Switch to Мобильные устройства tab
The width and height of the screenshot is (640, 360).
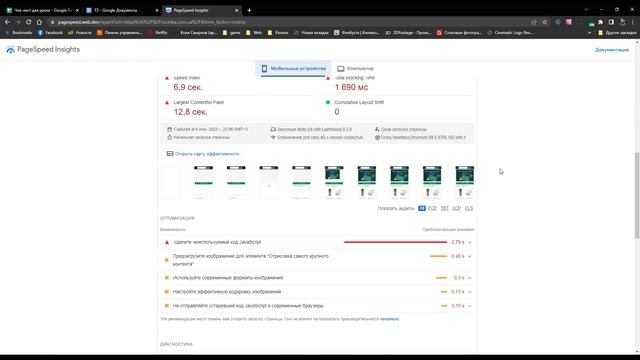[293, 69]
